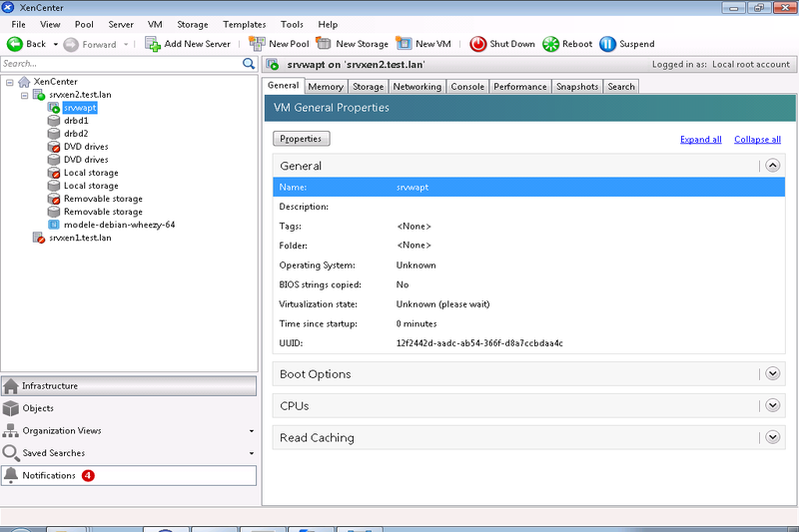Image resolution: width=799 pixels, height=532 pixels.
Task: Click the New Pool toolbar icon
Action: tap(257, 44)
